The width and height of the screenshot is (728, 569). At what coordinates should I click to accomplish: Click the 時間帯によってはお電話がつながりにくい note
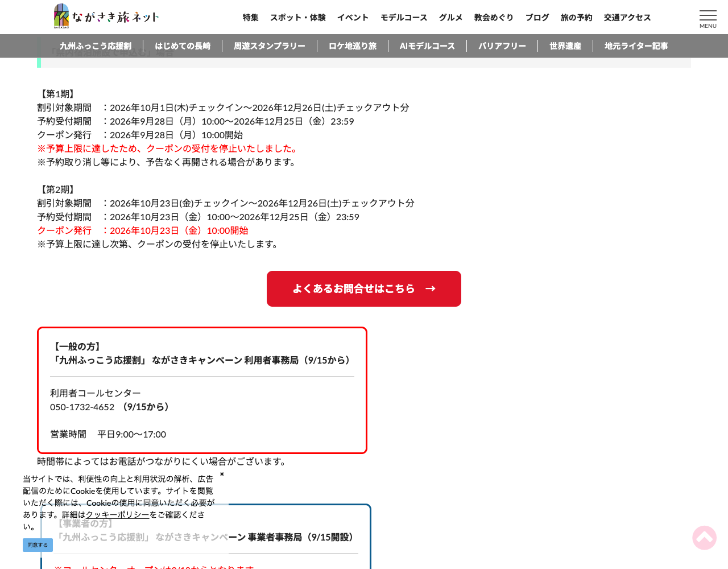(163, 461)
